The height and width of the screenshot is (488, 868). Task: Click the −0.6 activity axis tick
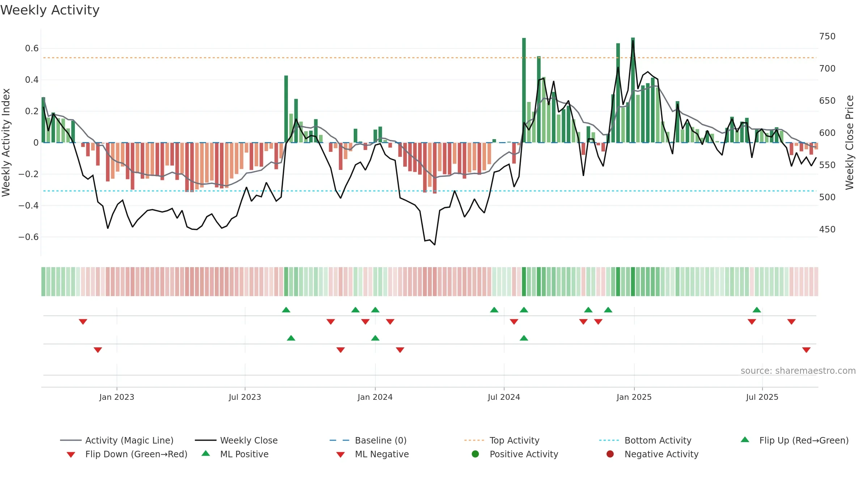coord(29,237)
